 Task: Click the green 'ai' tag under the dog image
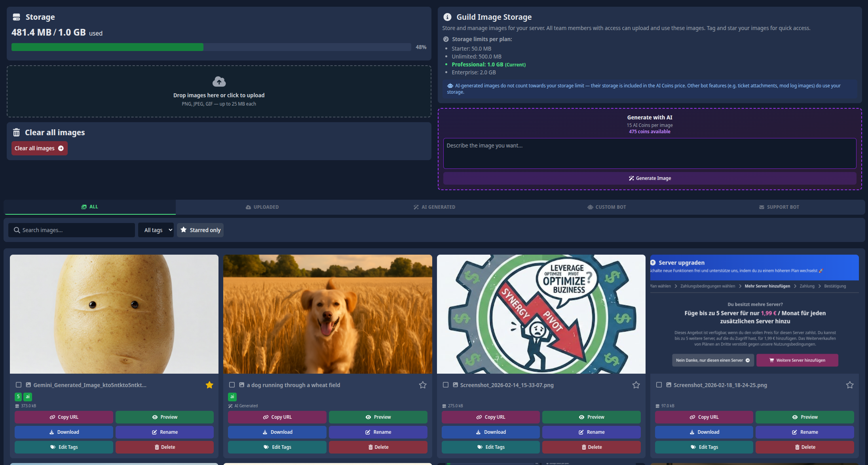click(x=232, y=397)
